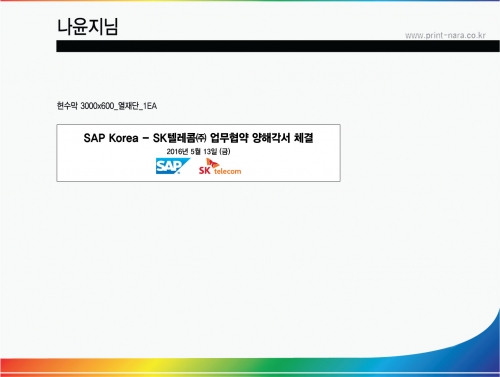Image resolution: width=500 pixels, height=377 pixels.
Task: Click the thin rainbow line at top
Action: point(250,1)
